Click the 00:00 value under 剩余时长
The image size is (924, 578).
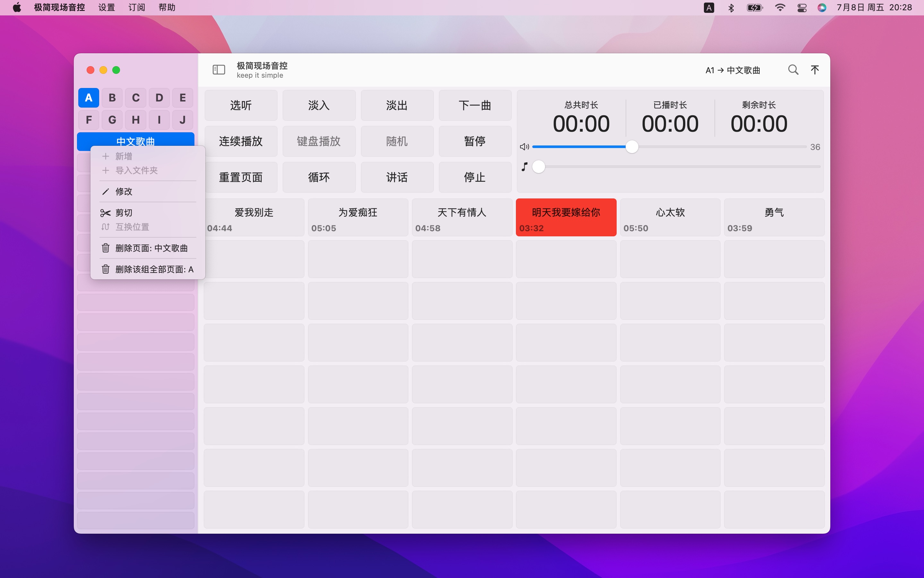(759, 124)
